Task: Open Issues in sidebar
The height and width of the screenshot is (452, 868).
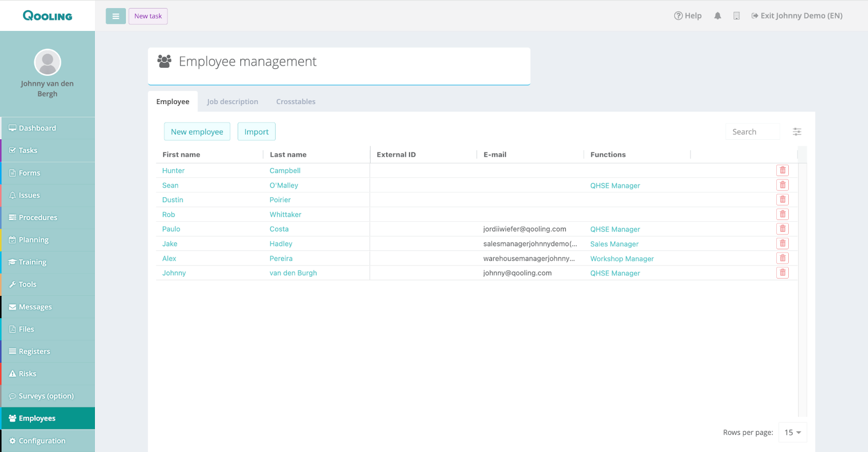Action: pyautogui.click(x=48, y=195)
